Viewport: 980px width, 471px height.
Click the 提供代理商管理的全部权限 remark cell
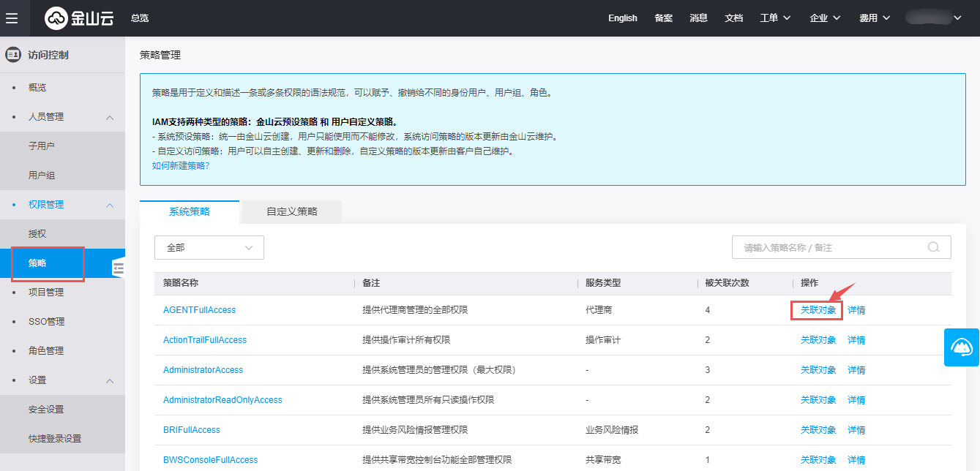point(415,310)
